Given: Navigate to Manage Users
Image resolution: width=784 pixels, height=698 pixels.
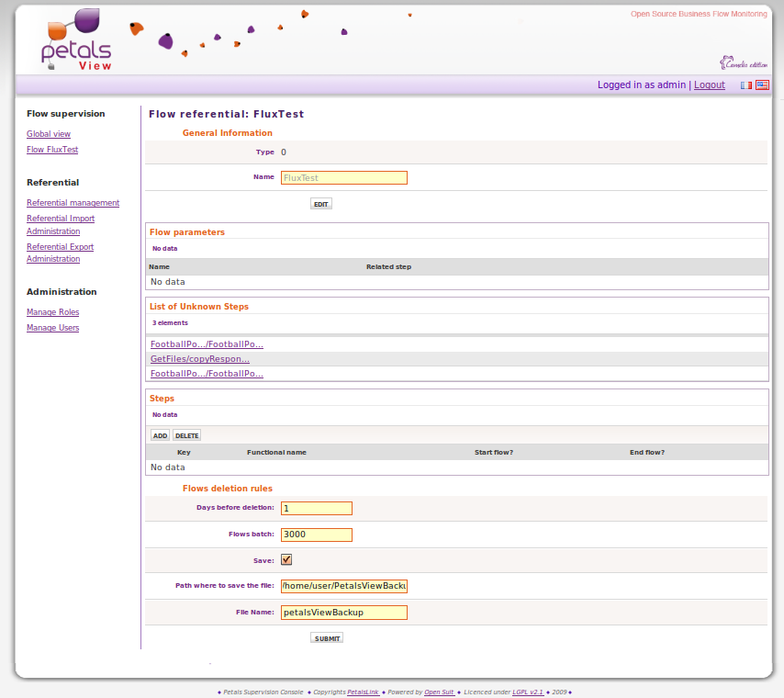Looking at the screenshot, I should (x=53, y=328).
